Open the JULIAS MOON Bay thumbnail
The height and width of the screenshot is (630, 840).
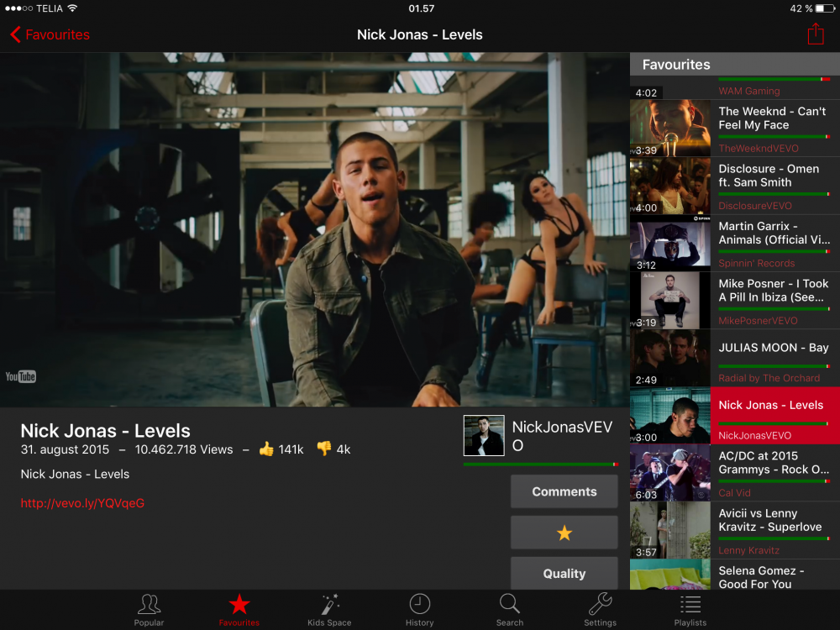[x=670, y=357]
